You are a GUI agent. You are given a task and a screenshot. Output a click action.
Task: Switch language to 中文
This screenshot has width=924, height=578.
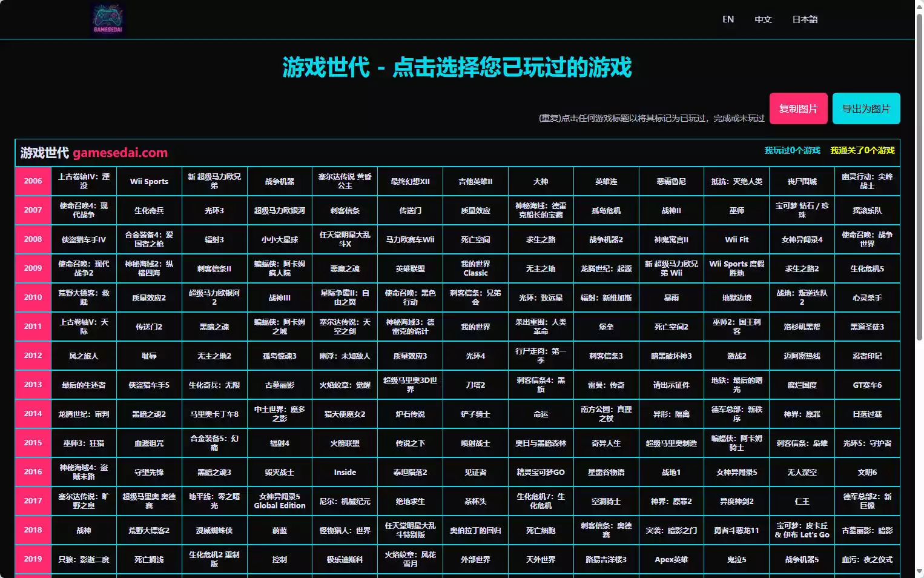[x=763, y=19]
